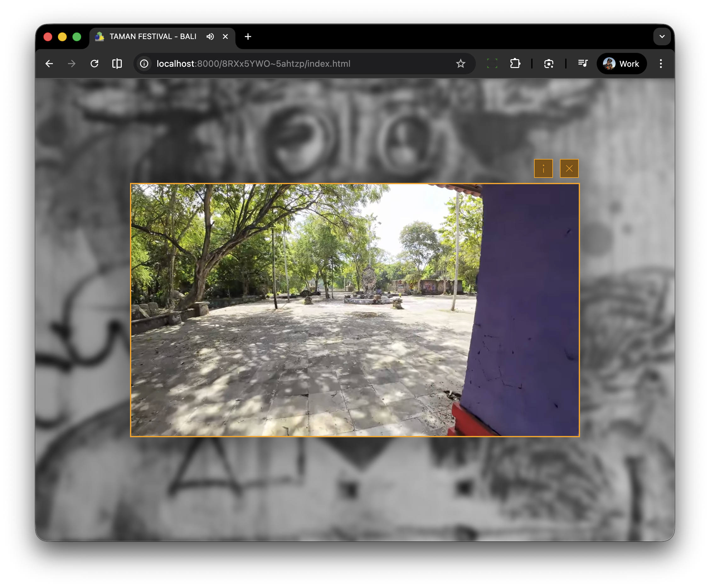Toggle the split view sidebar icon
This screenshot has width=710, height=588.
click(117, 64)
